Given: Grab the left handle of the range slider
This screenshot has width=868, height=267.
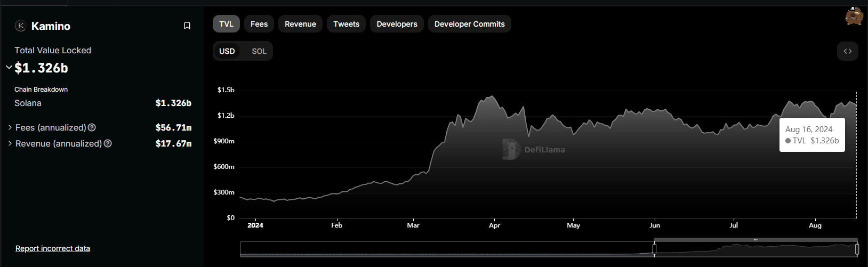Looking at the screenshot, I should tap(655, 249).
